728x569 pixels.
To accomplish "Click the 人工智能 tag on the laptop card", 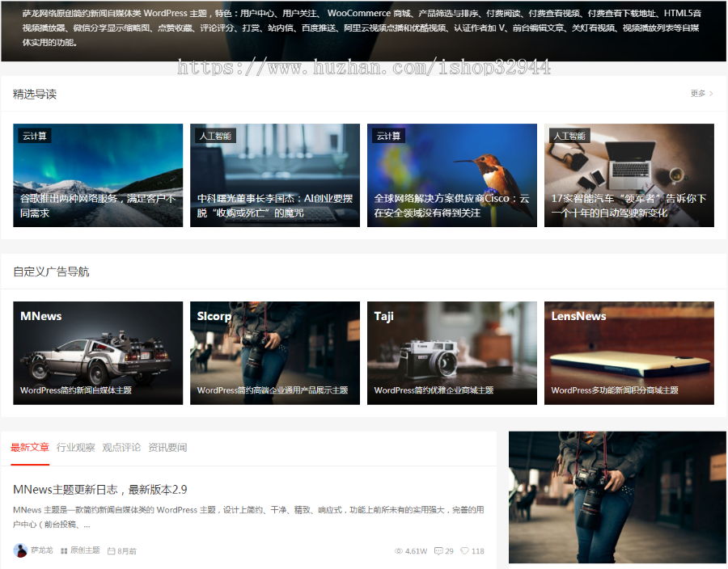I will (x=570, y=136).
